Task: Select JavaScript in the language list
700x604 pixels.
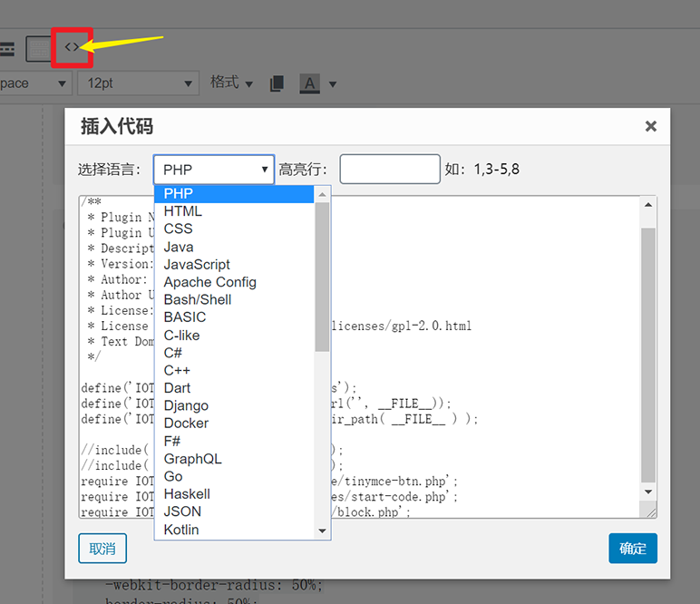Action: (x=234, y=264)
